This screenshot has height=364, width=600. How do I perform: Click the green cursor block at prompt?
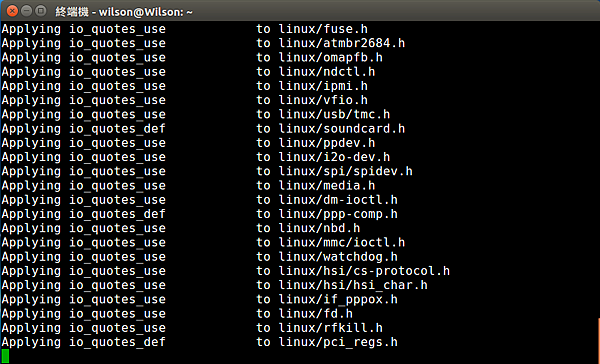[5, 356]
